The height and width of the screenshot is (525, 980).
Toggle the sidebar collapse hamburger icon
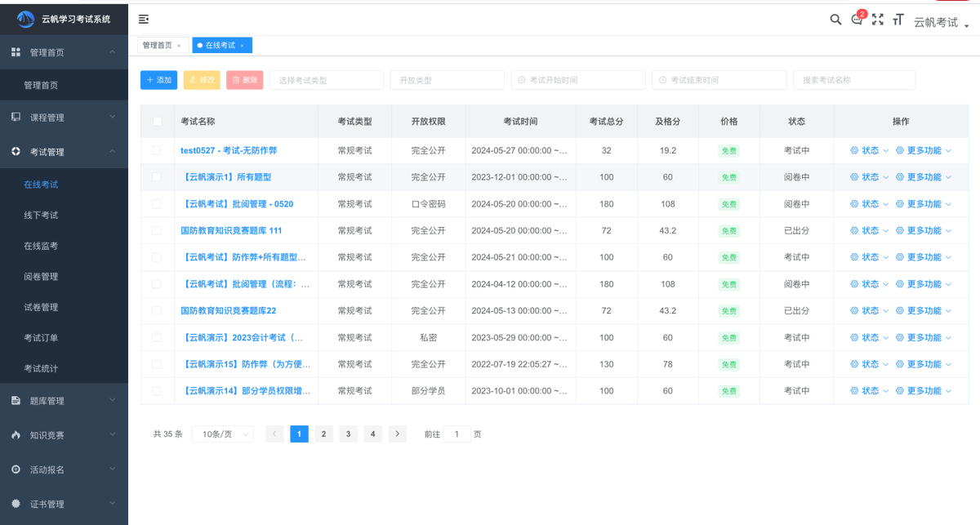coord(144,19)
